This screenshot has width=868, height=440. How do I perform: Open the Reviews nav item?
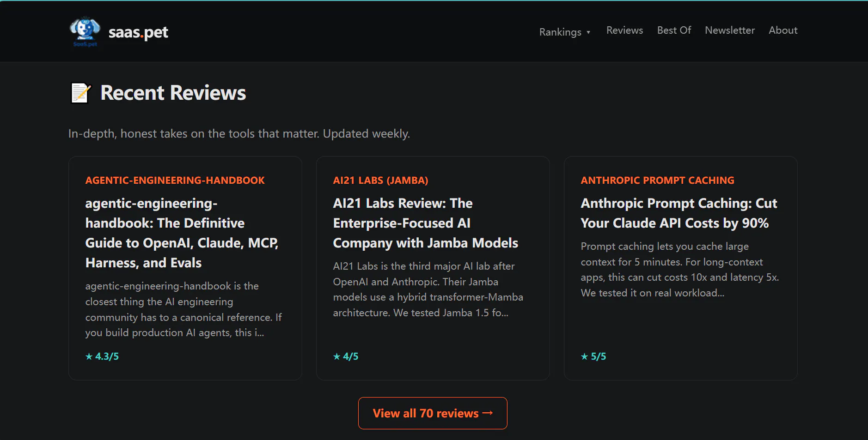(x=624, y=30)
